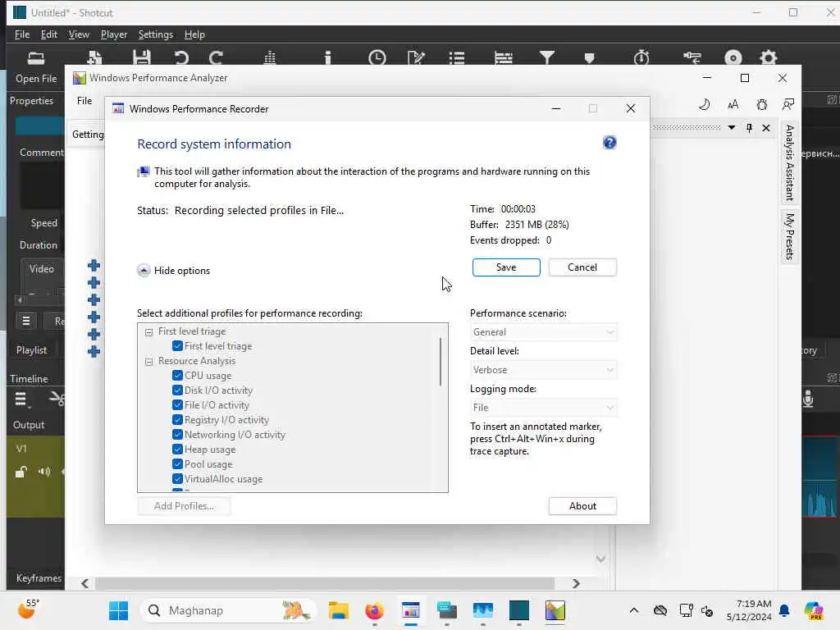Open the Shotcut Help menu
The width and height of the screenshot is (840, 630).
pyautogui.click(x=194, y=34)
